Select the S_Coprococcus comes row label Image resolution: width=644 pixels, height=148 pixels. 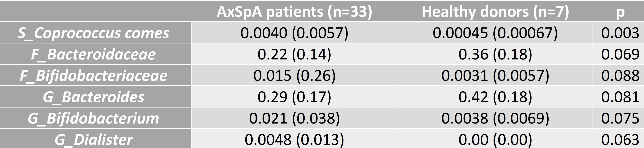(93, 33)
